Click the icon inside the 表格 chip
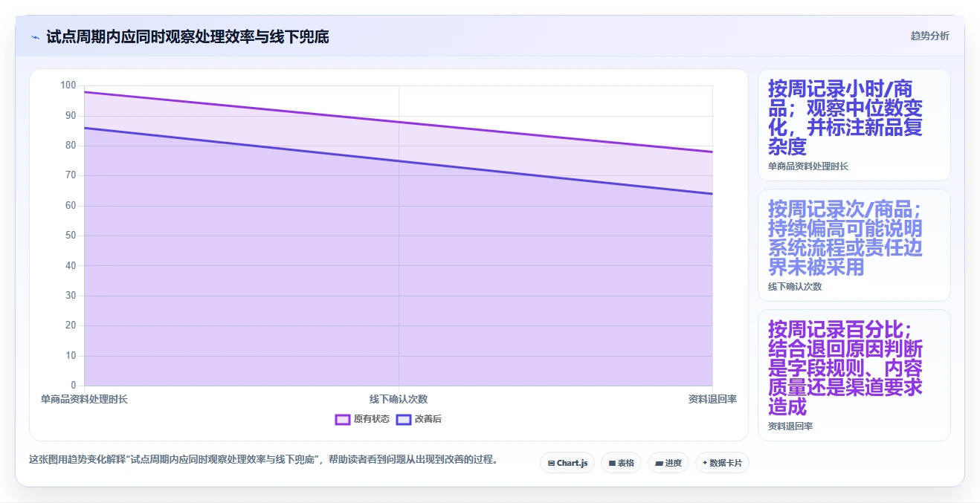 [x=612, y=463]
